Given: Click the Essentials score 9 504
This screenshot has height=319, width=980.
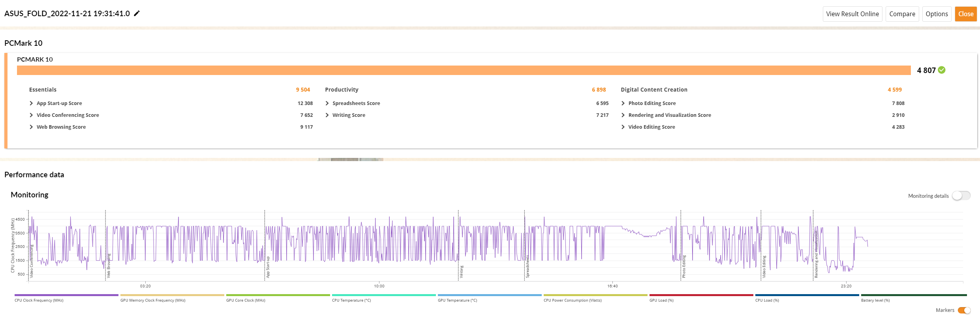Looking at the screenshot, I should pyautogui.click(x=303, y=90).
